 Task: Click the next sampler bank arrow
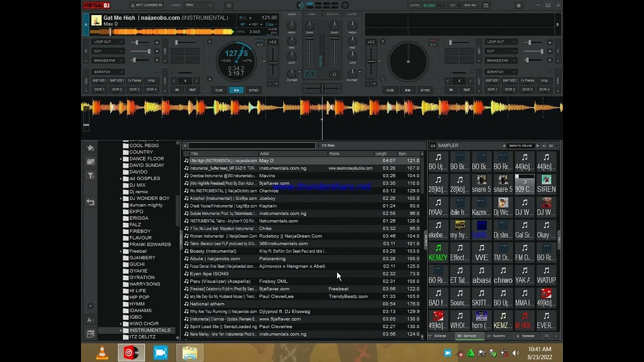click(x=537, y=146)
